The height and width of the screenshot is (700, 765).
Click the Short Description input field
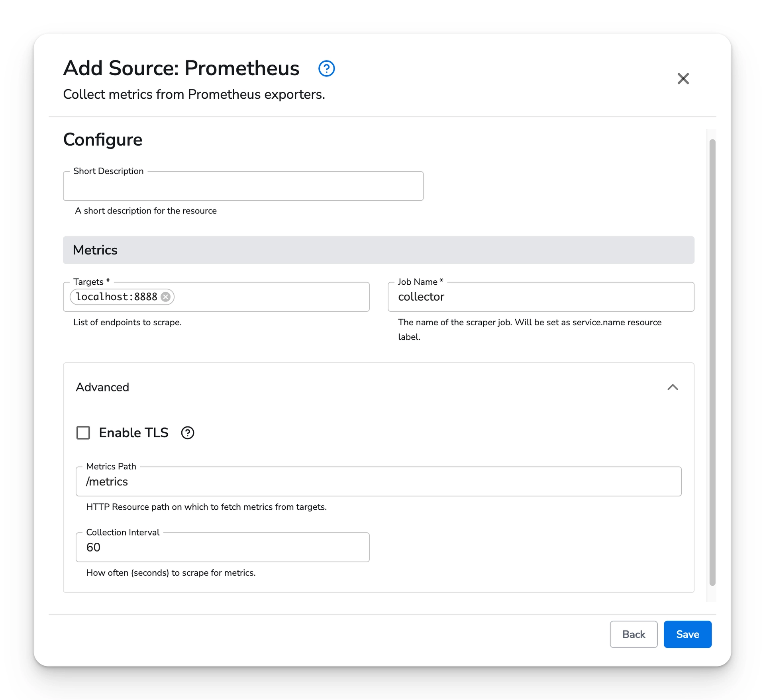pos(243,186)
